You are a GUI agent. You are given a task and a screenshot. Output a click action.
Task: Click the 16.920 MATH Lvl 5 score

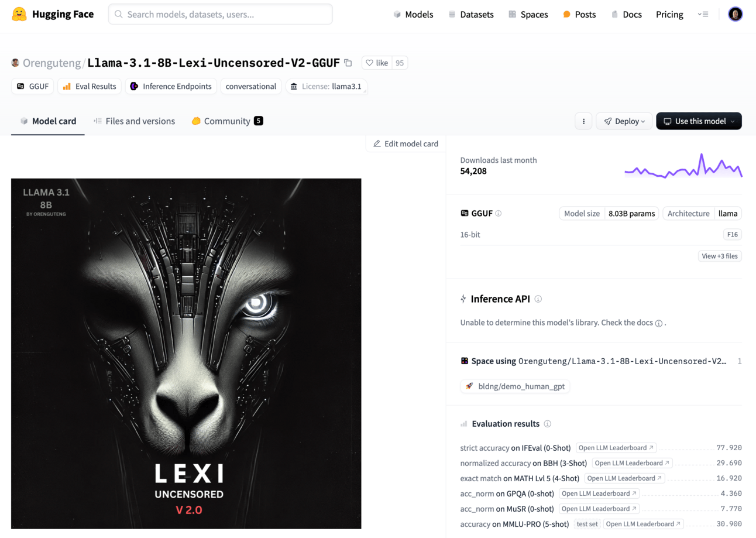tap(729, 478)
